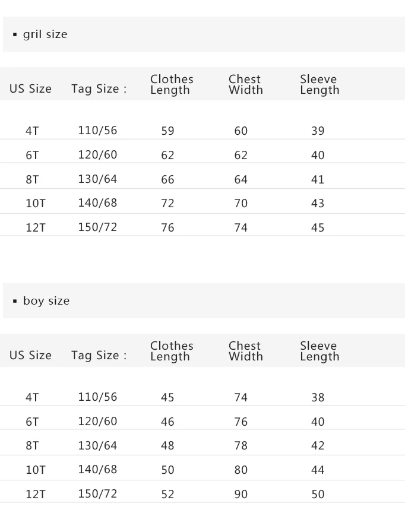This screenshot has height=532, width=405.
Task: Click tag size 140/68 in boy table
Action: [97, 470]
